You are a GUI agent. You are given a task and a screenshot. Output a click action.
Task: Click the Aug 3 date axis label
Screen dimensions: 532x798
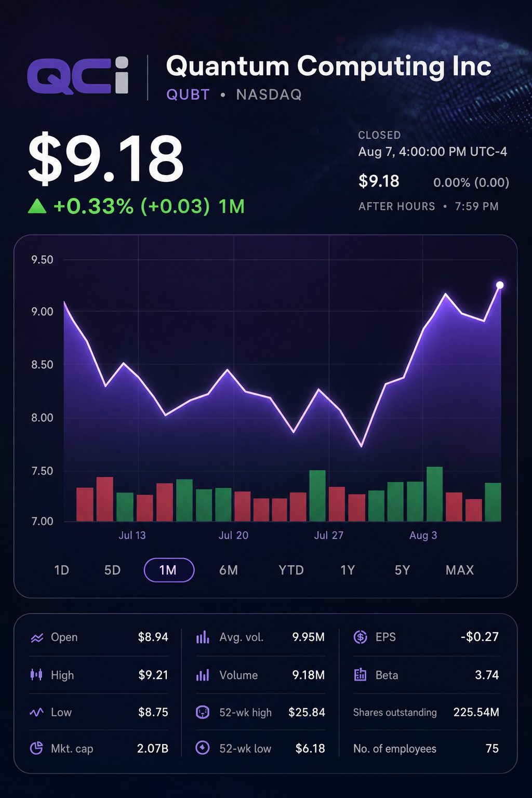point(423,535)
